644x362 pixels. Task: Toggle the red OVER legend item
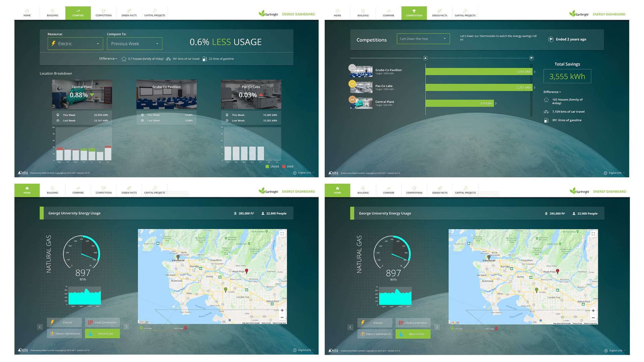pos(288,167)
